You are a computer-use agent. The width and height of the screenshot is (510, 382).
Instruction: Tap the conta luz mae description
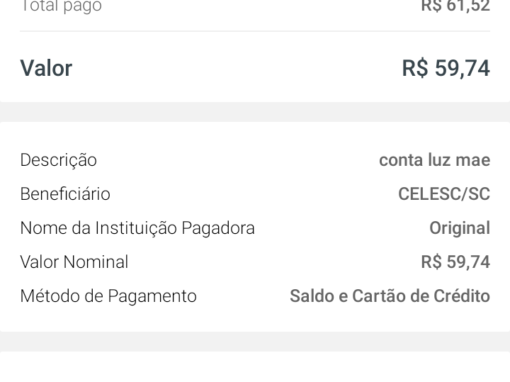435,160
